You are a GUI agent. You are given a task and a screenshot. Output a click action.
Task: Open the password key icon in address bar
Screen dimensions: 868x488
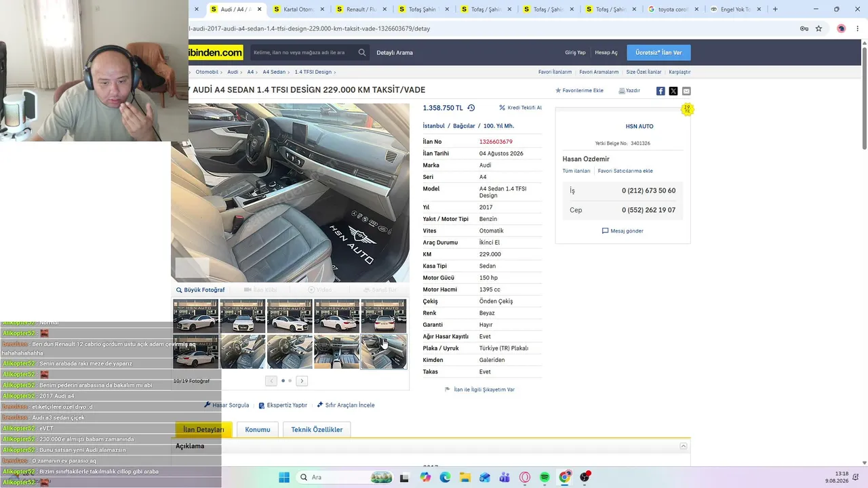pos(804,28)
